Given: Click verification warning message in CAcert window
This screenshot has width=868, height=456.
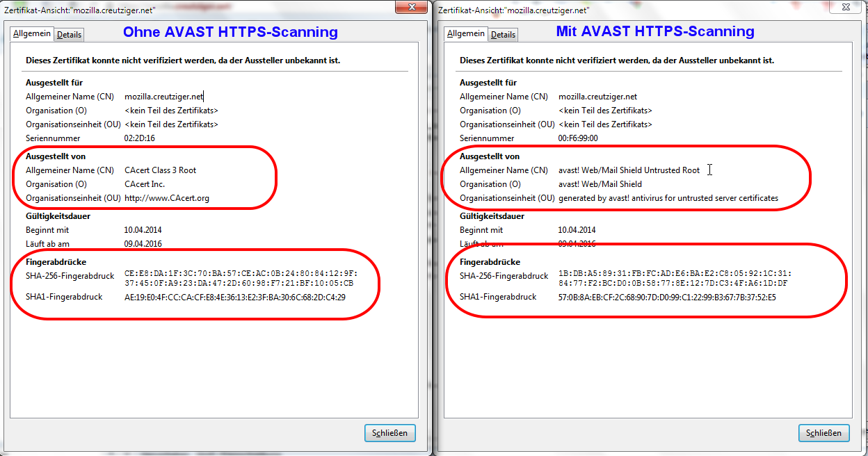Looking at the screenshot, I should coord(183,60).
